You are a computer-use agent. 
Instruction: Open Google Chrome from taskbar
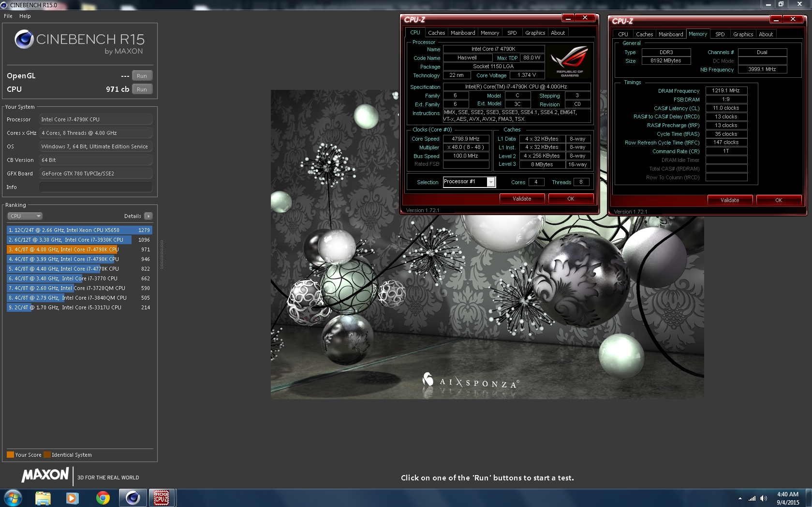coord(103,498)
